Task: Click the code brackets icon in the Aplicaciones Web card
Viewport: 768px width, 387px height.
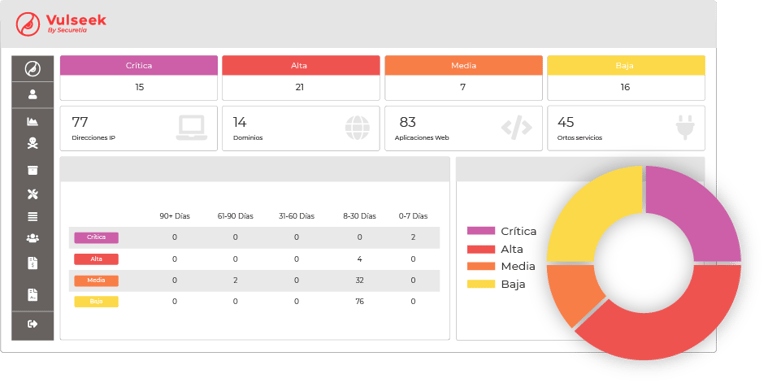Action: coord(517,128)
